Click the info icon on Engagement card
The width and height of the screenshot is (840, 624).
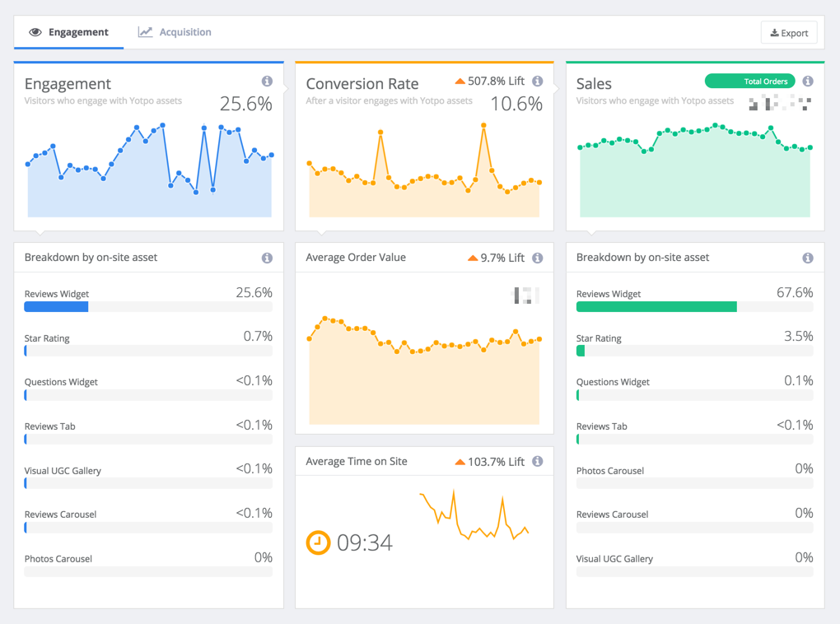267,81
